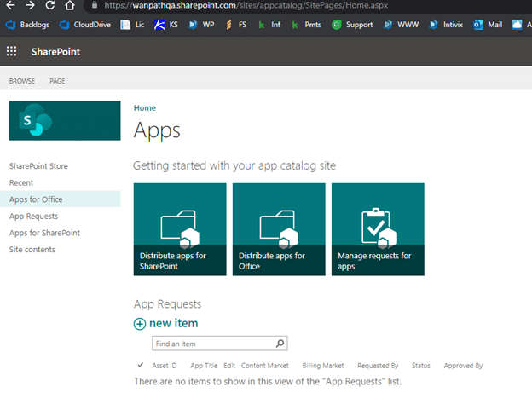Open the Manage requests for apps tile
The width and height of the screenshot is (532, 410).
[377, 228]
